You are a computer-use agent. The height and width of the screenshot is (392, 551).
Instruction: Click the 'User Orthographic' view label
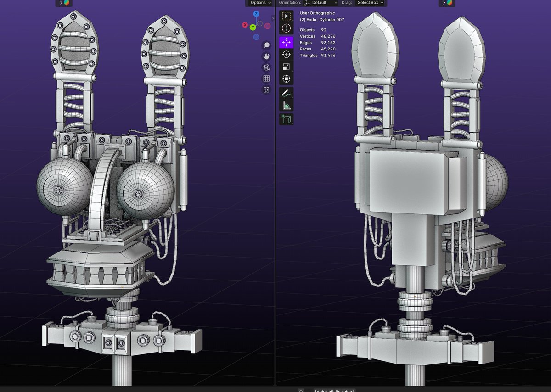pos(317,13)
